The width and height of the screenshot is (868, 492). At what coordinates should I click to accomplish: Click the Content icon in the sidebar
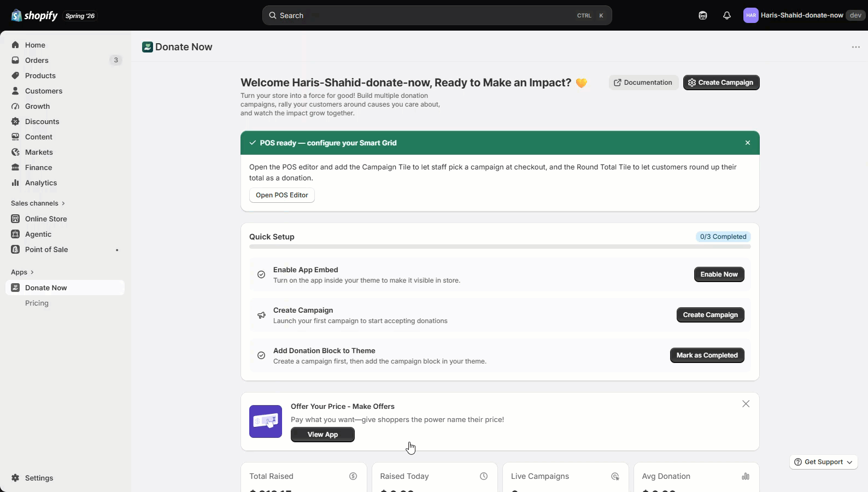coord(15,137)
